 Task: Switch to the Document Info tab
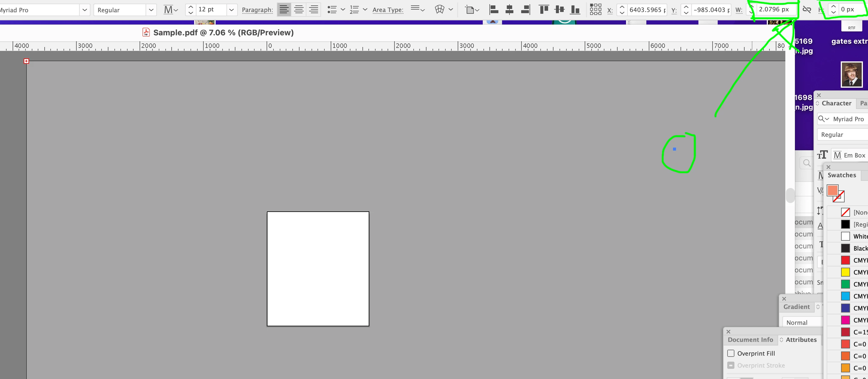click(x=750, y=339)
